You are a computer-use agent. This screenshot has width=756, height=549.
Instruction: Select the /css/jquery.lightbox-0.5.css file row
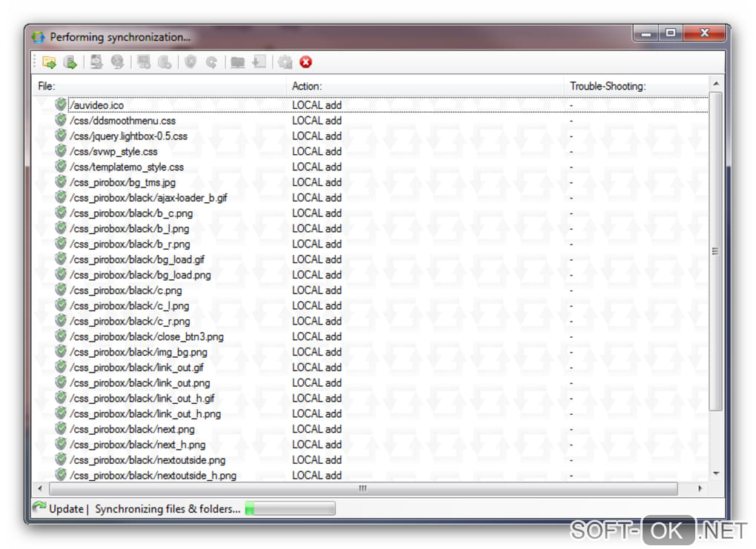tap(371, 136)
